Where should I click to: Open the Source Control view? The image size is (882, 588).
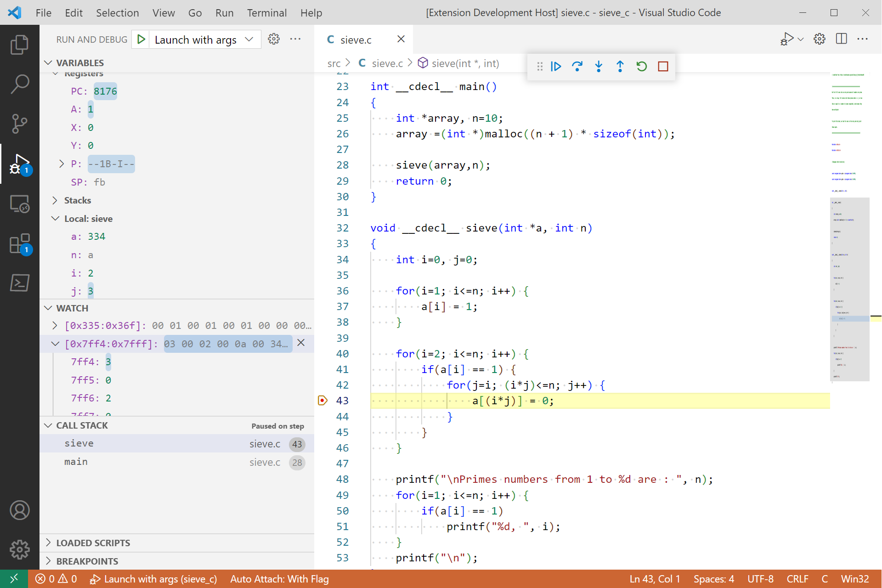[x=19, y=123]
